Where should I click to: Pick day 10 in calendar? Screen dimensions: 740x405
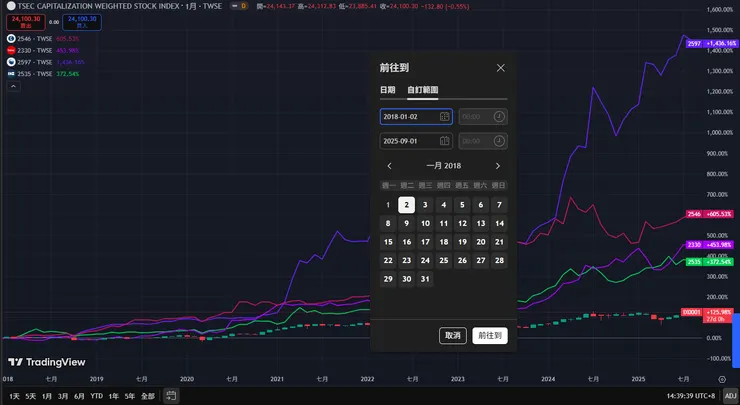[425, 223]
